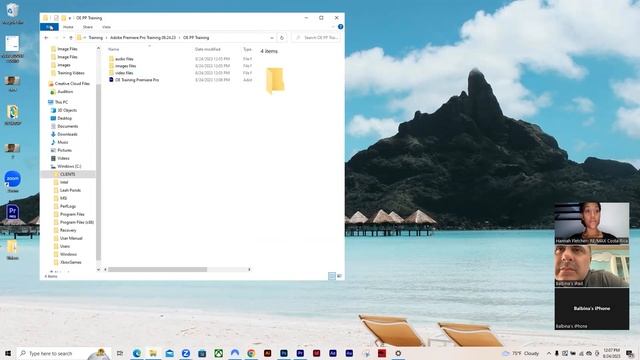Image resolution: width=640 pixels, height=360 pixels.
Task: Open Settings gear from the taskbar
Action: (398, 353)
